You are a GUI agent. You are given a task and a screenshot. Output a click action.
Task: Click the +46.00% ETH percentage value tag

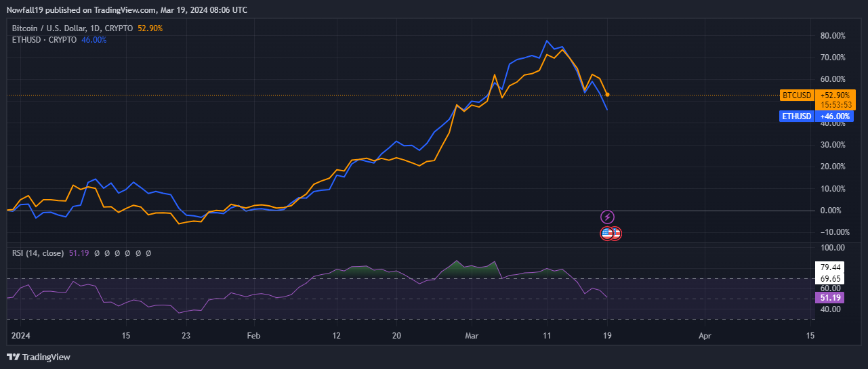[x=834, y=116]
